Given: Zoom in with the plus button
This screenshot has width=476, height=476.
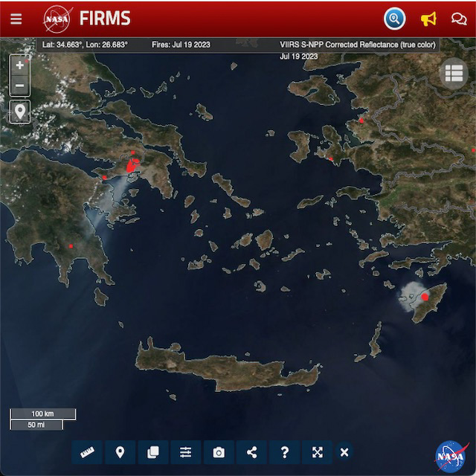Looking at the screenshot, I should click(20, 65).
